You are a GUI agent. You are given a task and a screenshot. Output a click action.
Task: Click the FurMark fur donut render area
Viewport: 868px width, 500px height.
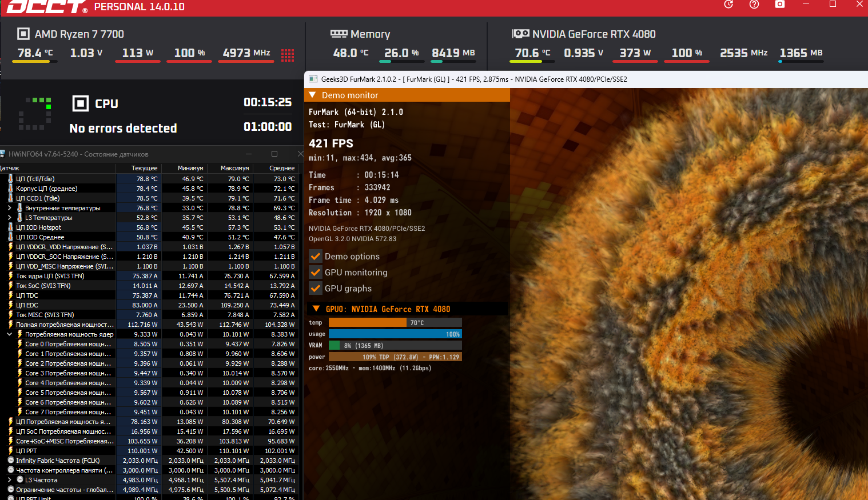click(689, 294)
